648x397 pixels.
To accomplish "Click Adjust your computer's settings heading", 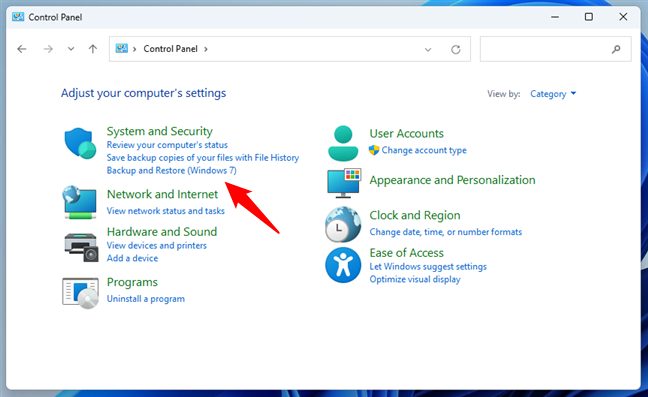I will 143,93.
